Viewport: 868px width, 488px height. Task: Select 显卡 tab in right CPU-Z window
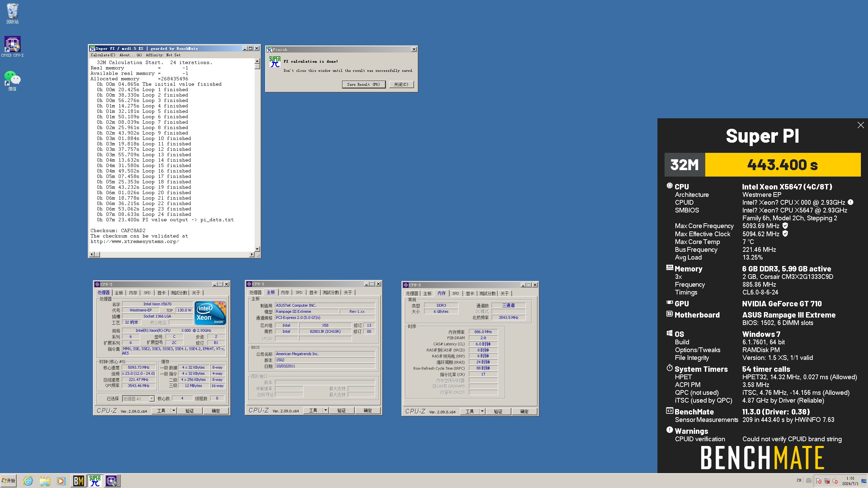pyautogui.click(x=470, y=293)
